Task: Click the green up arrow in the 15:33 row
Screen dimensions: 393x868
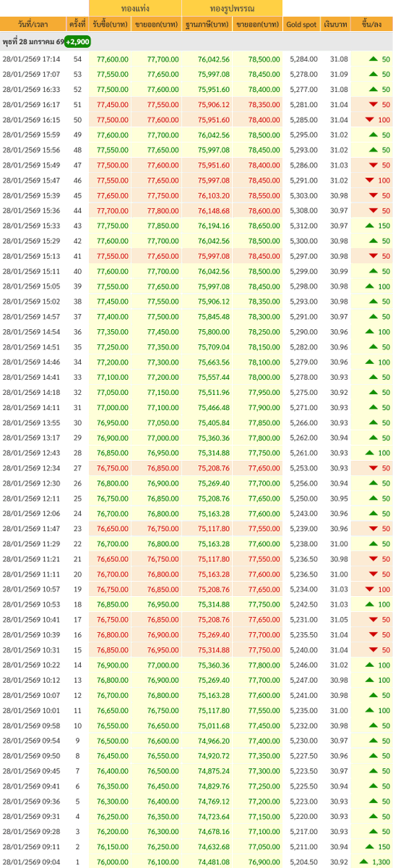Action: coord(370,226)
